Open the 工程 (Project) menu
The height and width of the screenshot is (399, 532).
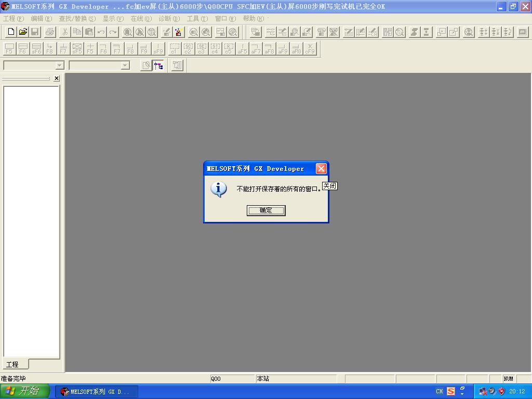[x=14, y=18]
